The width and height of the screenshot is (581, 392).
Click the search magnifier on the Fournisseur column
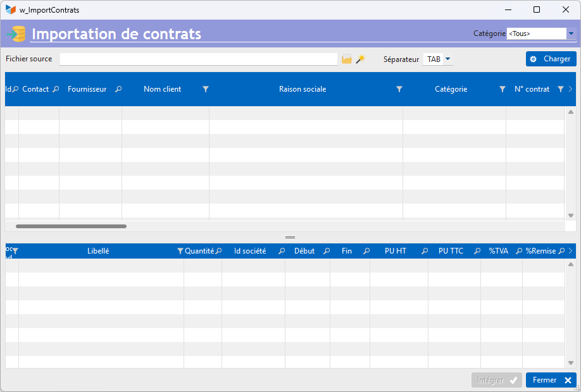point(118,89)
